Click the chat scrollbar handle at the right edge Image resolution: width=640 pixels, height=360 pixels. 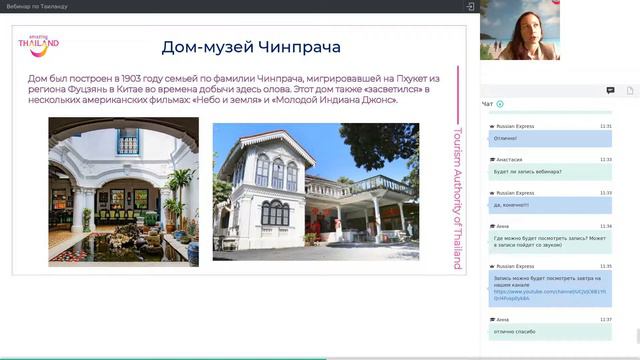[638, 337]
